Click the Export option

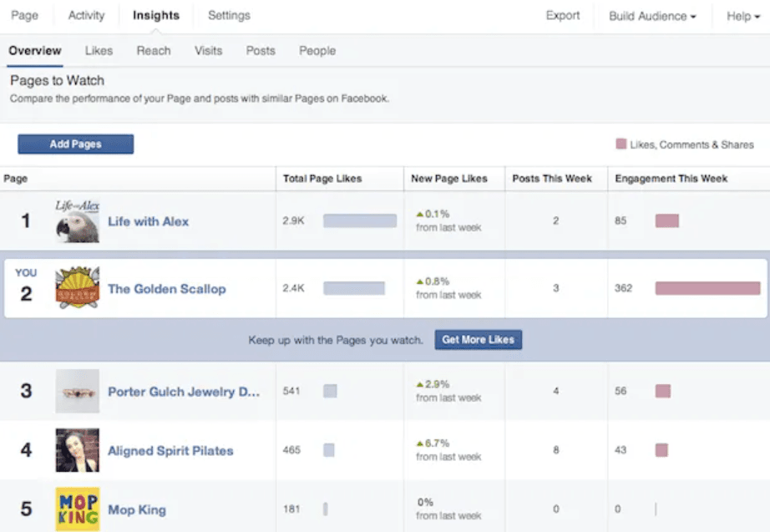[x=562, y=15]
